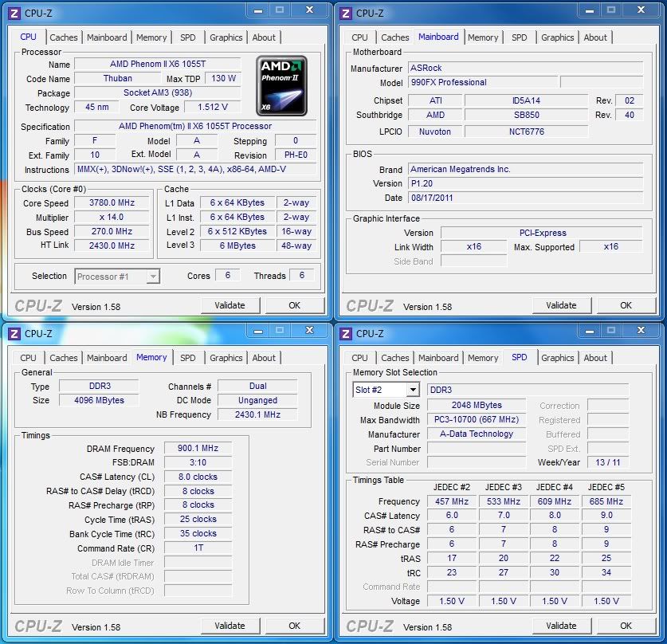Click the CPU-Z title icon in the CPU tab window
667x644 pixels.
tap(14, 14)
